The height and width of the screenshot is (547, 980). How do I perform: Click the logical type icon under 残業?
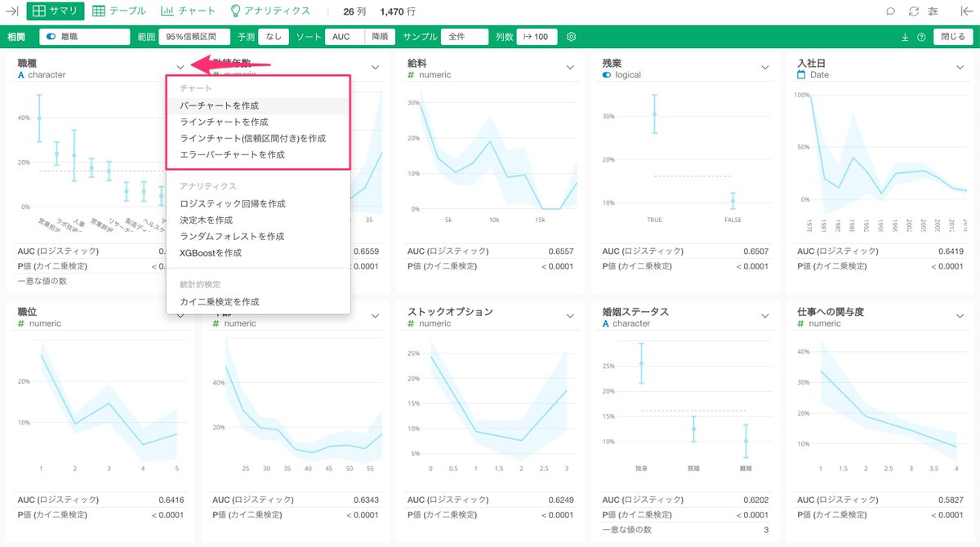coord(607,75)
